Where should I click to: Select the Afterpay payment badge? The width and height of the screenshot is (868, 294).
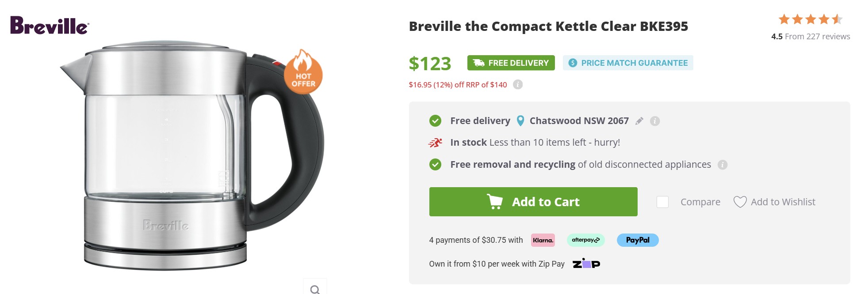(x=585, y=240)
